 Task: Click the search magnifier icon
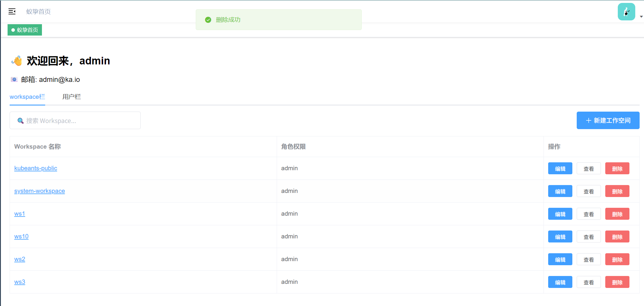click(20, 121)
